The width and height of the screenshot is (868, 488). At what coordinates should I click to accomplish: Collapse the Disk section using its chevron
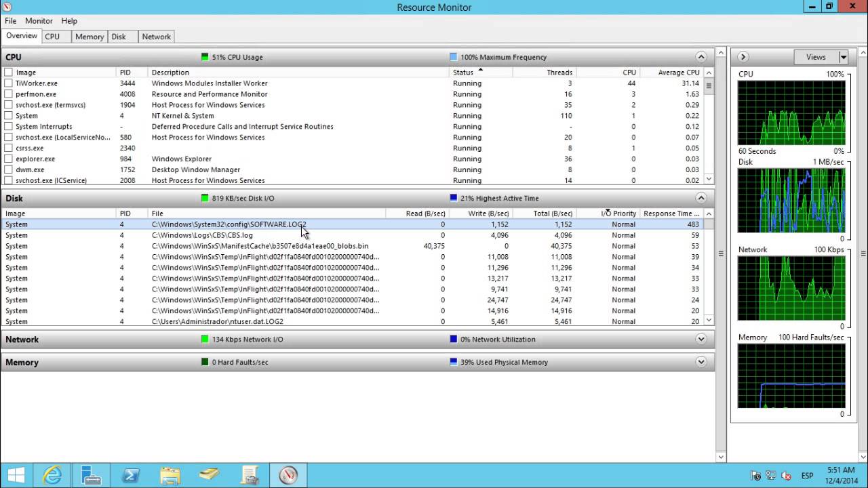tap(701, 198)
